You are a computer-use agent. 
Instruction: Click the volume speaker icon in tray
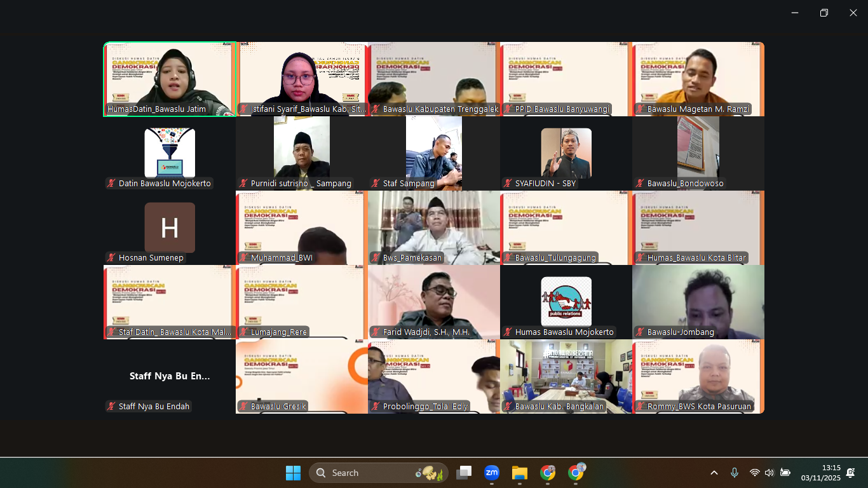point(770,473)
